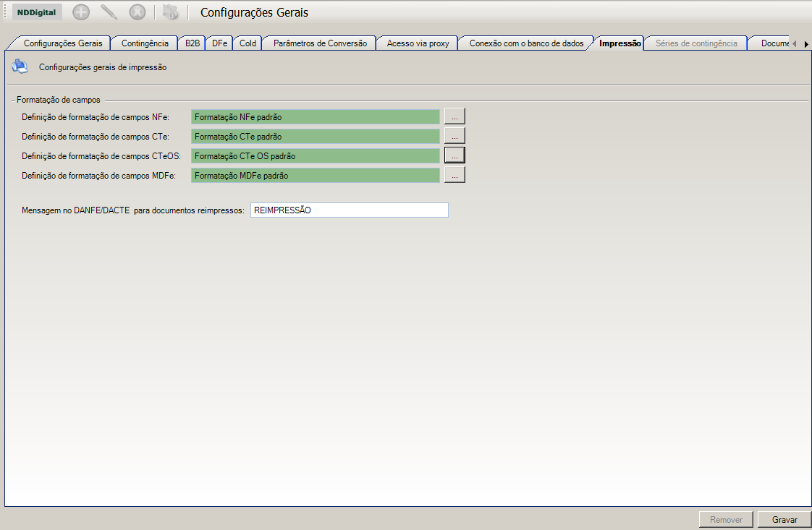Go to the Cold tab
Screen dimensions: 812x530
click(248, 43)
